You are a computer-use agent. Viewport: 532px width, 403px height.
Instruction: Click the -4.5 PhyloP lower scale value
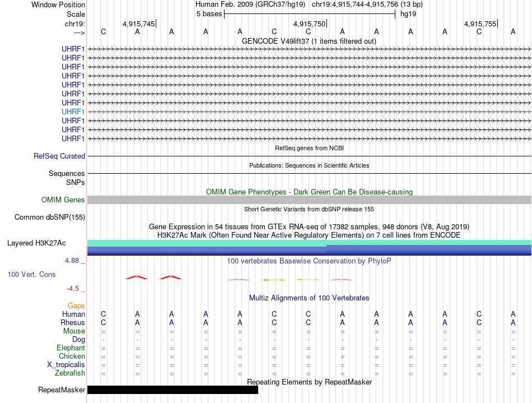click(x=73, y=289)
